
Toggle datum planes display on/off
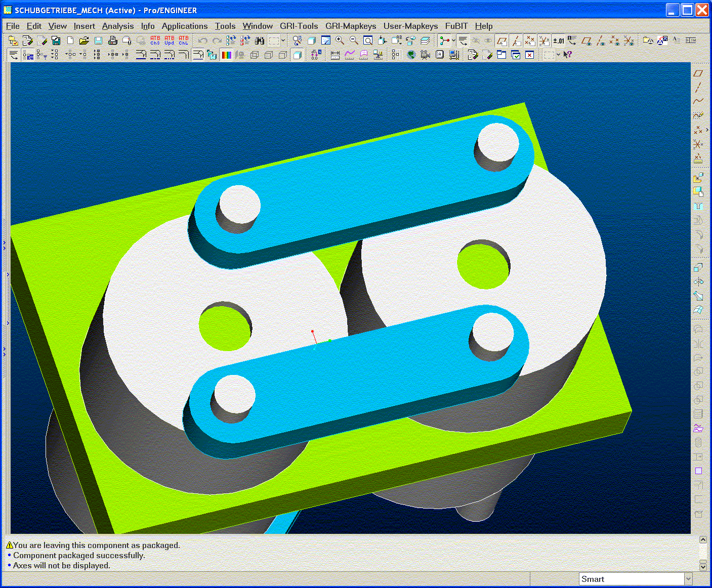click(x=501, y=40)
